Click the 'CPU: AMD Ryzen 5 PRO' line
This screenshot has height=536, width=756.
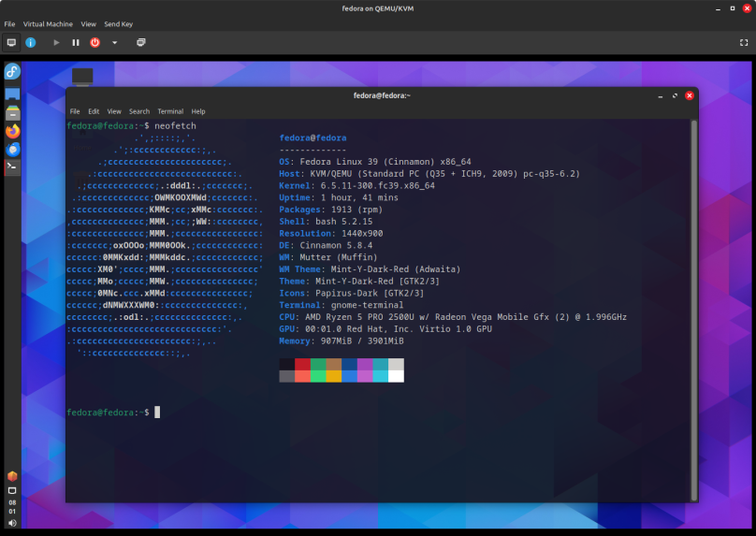click(x=453, y=317)
